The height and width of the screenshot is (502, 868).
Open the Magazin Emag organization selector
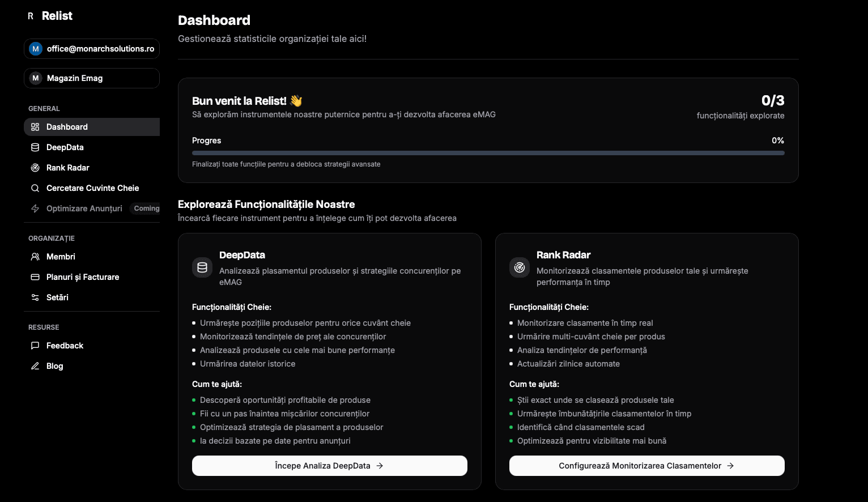91,78
